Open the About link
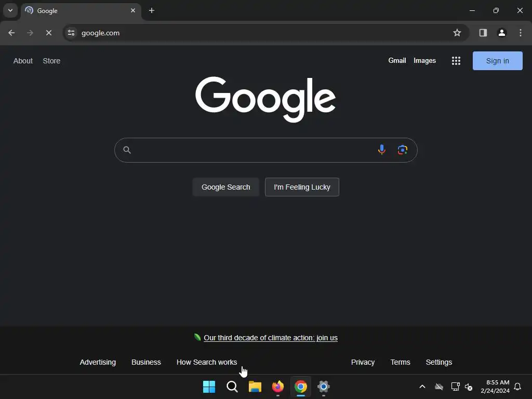This screenshot has height=399, width=532. point(23,61)
